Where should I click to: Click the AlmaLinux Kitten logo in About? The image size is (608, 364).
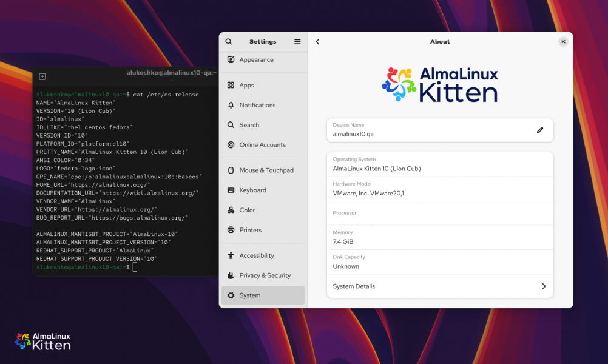click(440, 85)
